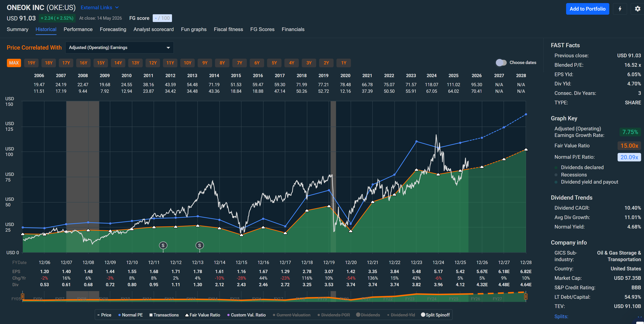Enable Current Valuation legend item
The height and width of the screenshot is (324, 644).
[292, 315]
